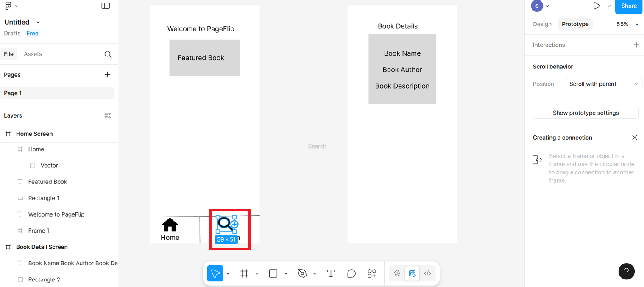
Task: Open the Actions resources tool
Action: (x=372, y=274)
